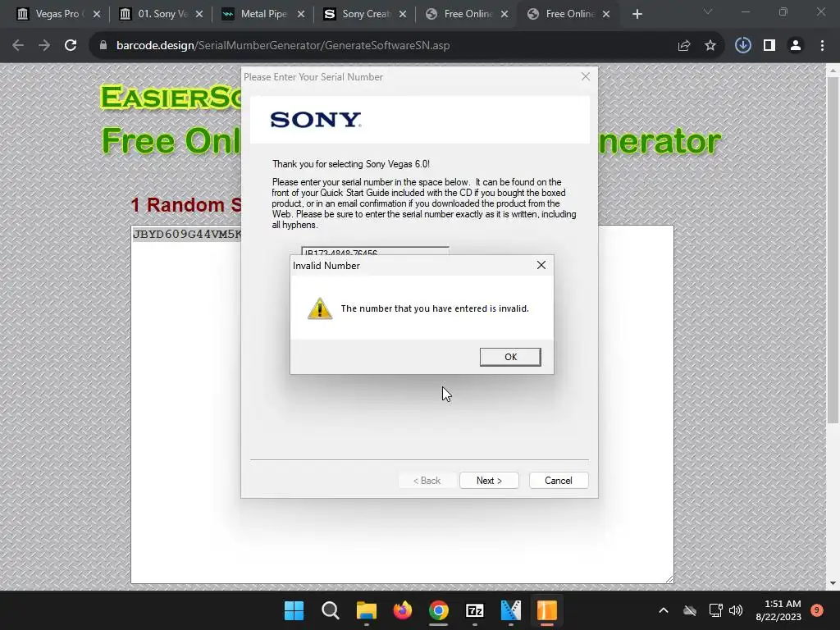Click the browser back arrow
Image resolution: width=840 pixels, height=630 pixels.
click(x=18, y=46)
